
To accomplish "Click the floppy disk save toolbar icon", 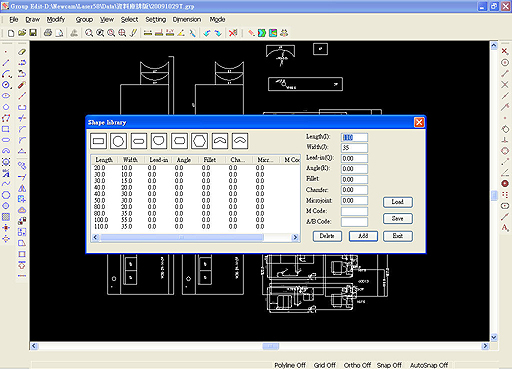I will click(x=33, y=33).
